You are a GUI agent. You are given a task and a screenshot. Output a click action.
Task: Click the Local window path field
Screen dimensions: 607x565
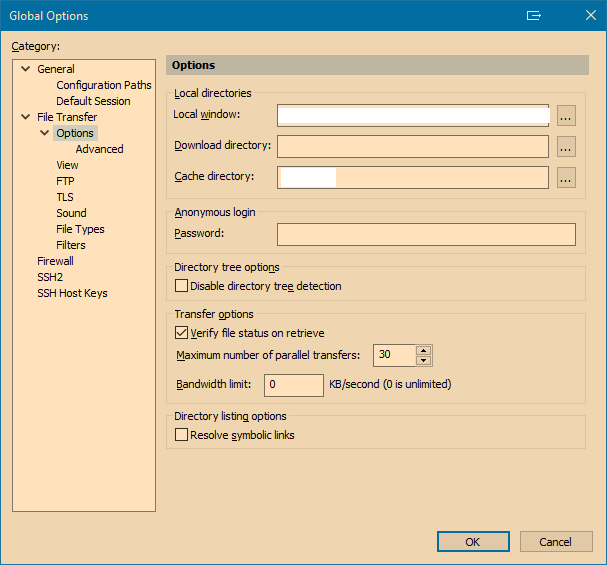tap(413, 115)
